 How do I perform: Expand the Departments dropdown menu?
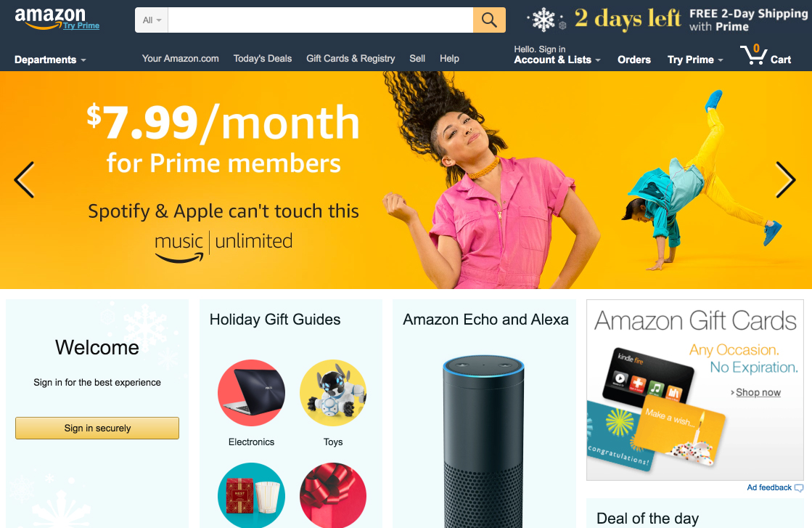pyautogui.click(x=50, y=60)
